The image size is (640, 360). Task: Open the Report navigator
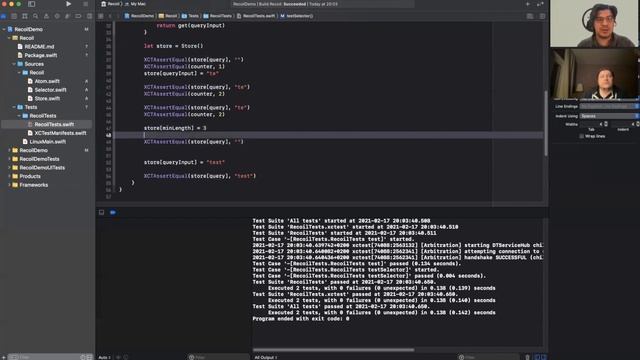tap(89, 16)
